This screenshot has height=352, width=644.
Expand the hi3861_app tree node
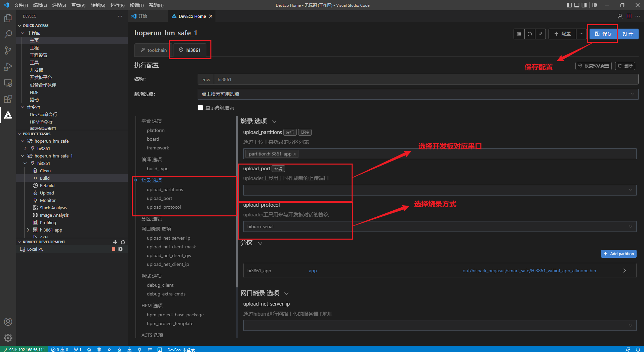click(28, 230)
